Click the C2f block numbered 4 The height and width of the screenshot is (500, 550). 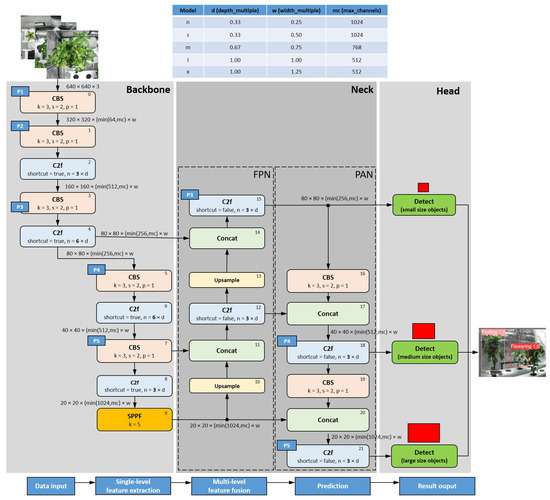point(58,236)
